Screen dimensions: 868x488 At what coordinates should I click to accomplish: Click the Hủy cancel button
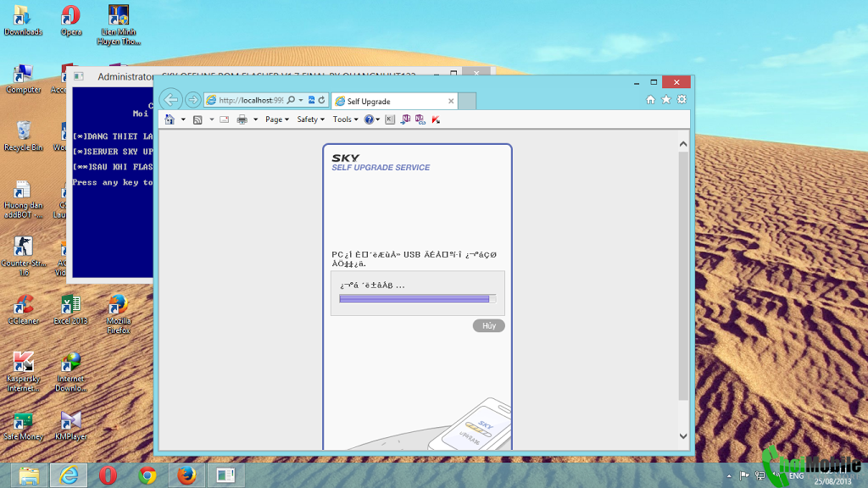click(488, 325)
